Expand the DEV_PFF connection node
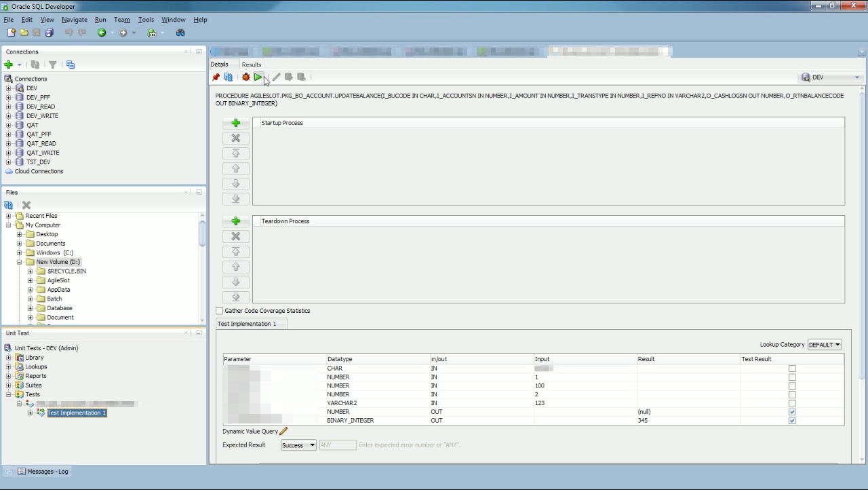868x490 pixels. (x=9, y=98)
